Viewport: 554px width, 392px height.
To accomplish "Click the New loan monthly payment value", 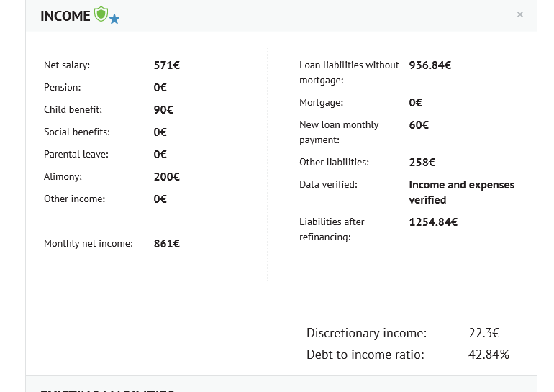I will (419, 125).
